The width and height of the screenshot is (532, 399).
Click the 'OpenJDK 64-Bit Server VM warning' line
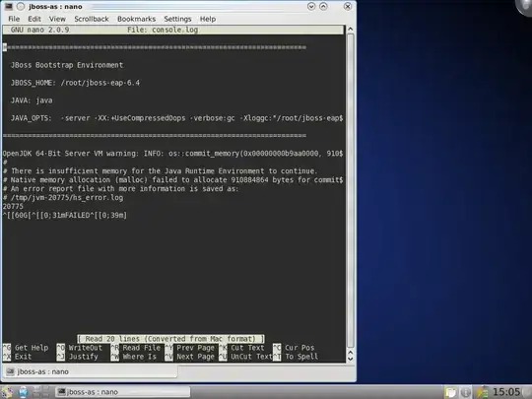click(x=172, y=154)
